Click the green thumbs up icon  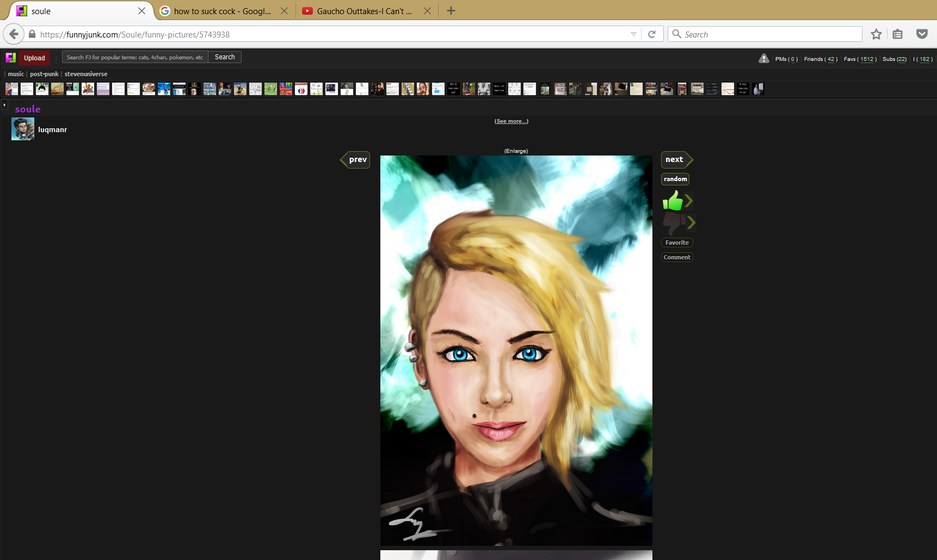pos(673,201)
